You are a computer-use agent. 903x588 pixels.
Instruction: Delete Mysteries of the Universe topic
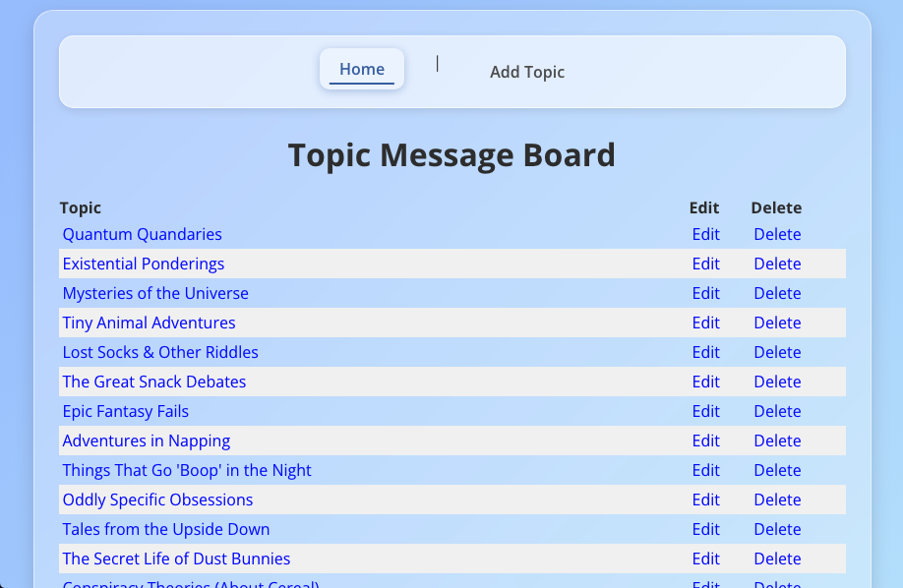tap(777, 293)
